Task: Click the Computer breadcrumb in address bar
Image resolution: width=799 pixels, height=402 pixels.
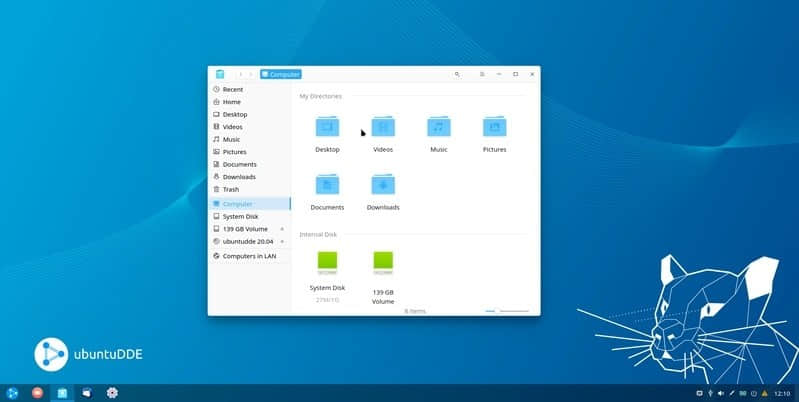Action: pyautogui.click(x=281, y=74)
